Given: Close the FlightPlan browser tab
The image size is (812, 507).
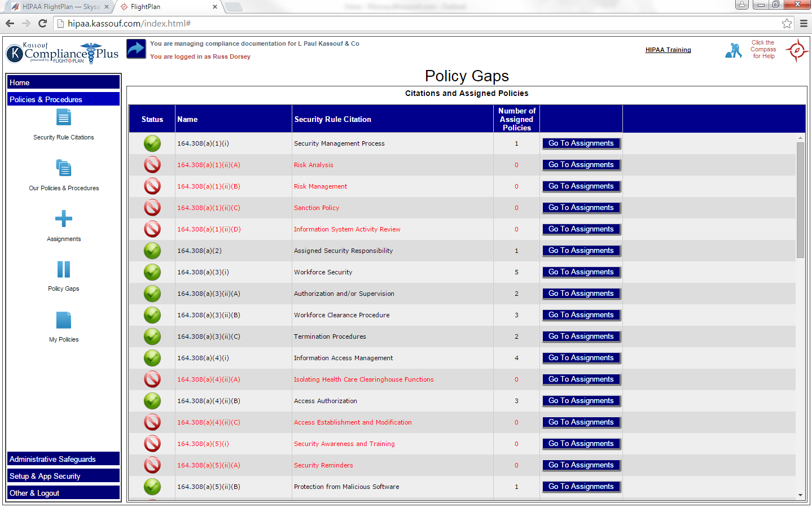Looking at the screenshot, I should 215,7.
